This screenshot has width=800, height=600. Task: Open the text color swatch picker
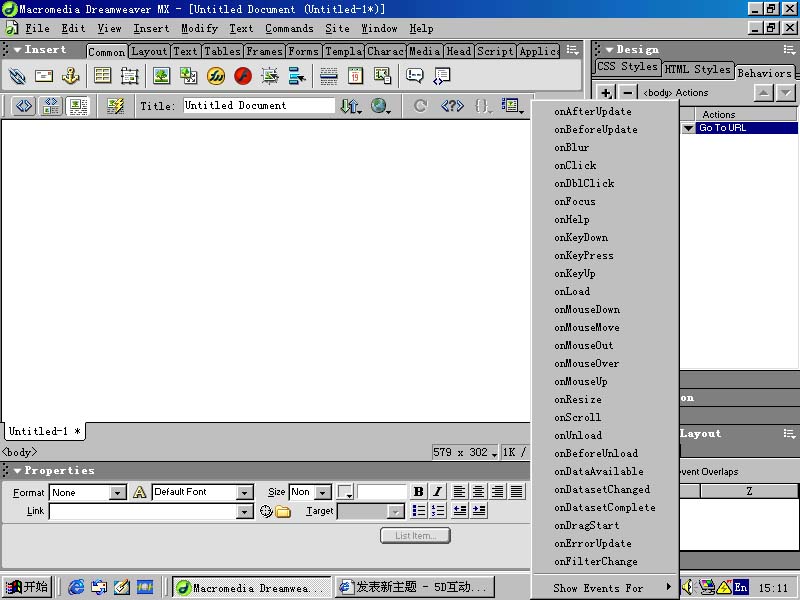pyautogui.click(x=345, y=492)
